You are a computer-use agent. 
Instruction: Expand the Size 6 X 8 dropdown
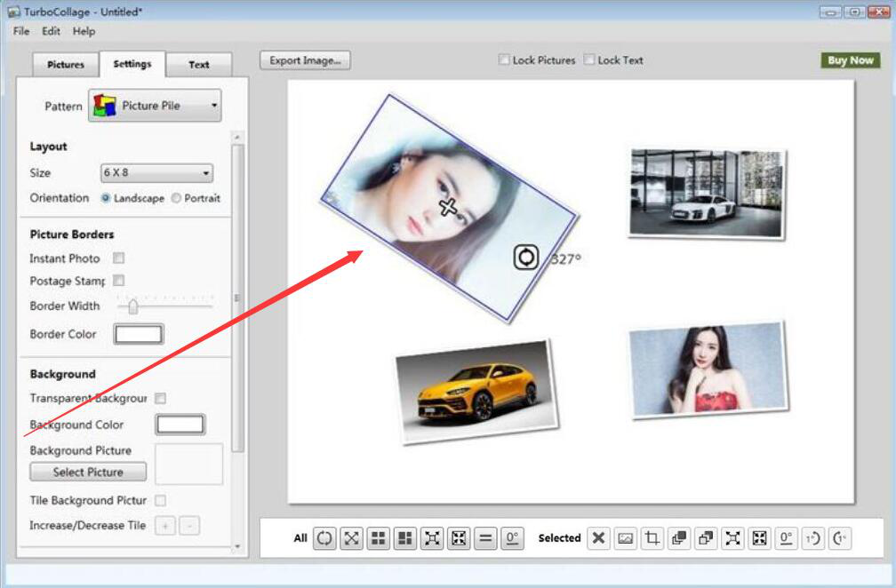[x=156, y=173]
